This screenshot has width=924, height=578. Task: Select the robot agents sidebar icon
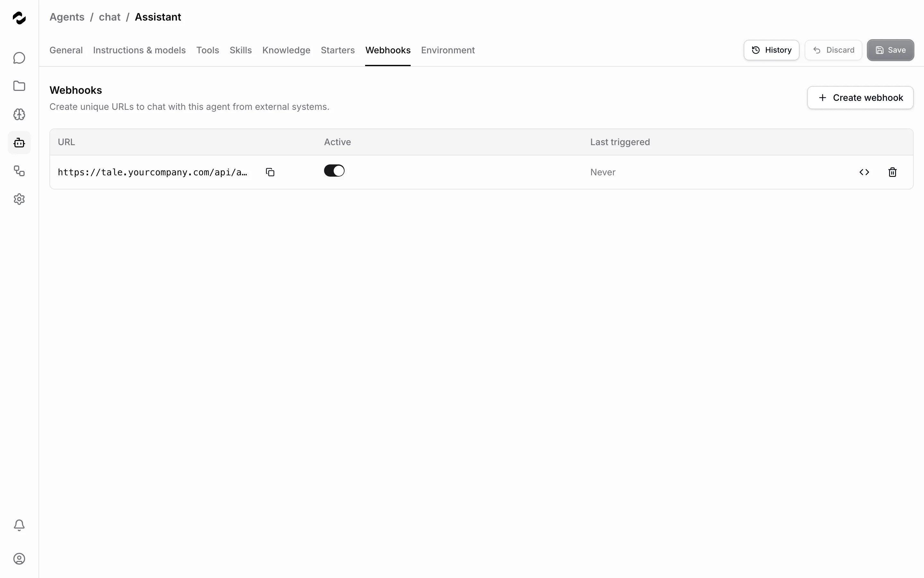pos(19,143)
